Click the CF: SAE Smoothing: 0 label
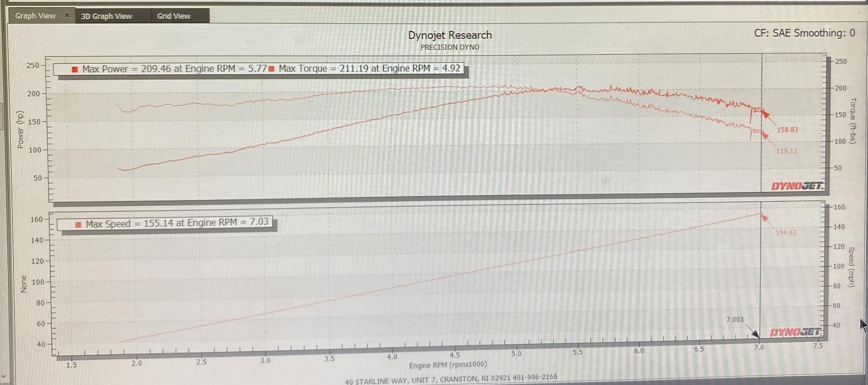Screen dimensions: 868x385 [x=804, y=33]
